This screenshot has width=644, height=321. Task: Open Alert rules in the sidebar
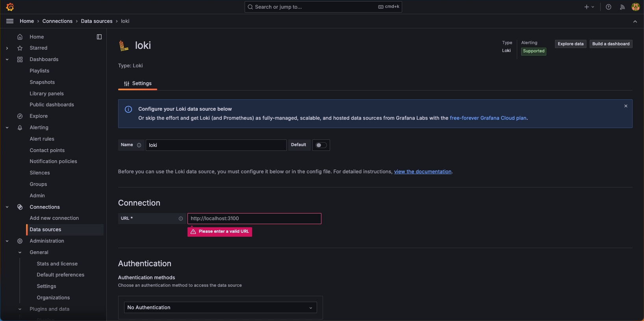coord(42,139)
